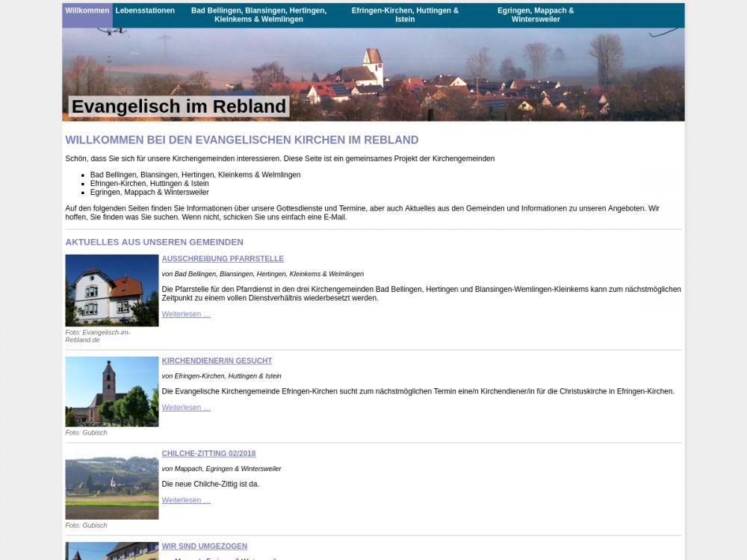Viewport: 747px width, 560px height.
Task: Click the village landscape thumbnail image
Action: click(x=112, y=488)
